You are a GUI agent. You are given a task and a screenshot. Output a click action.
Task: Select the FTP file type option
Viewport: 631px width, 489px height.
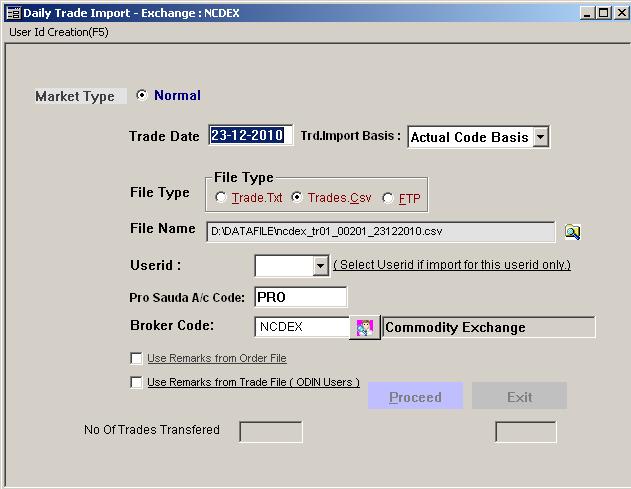point(388,198)
